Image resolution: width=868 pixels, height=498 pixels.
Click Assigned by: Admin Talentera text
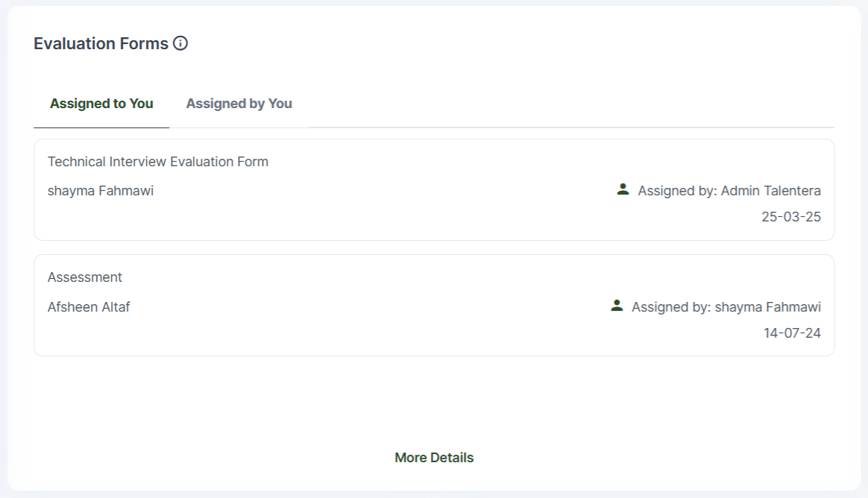[729, 191]
